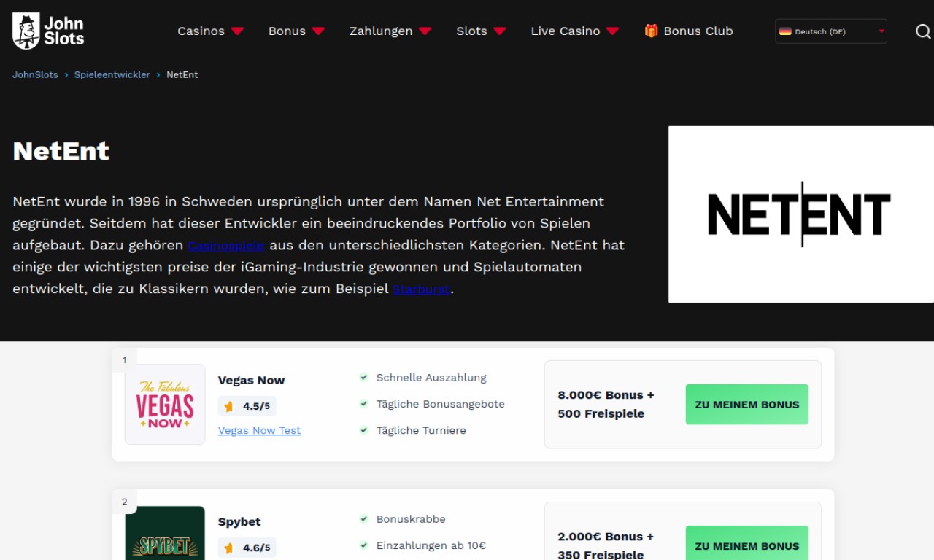This screenshot has width=934, height=560.
Task: Click Vegas Now's ZU MEINEM BONUS button
Action: click(747, 405)
